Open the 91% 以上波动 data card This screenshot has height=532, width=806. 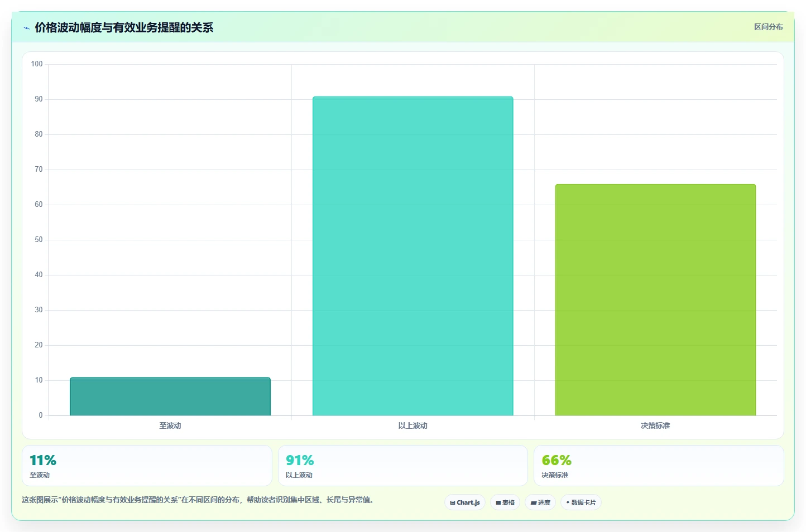tap(402, 466)
